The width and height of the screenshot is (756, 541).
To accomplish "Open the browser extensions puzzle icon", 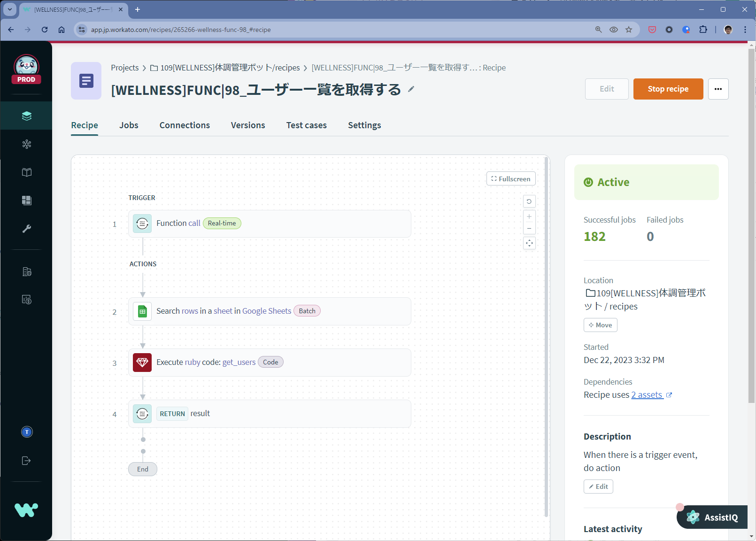I will [703, 30].
